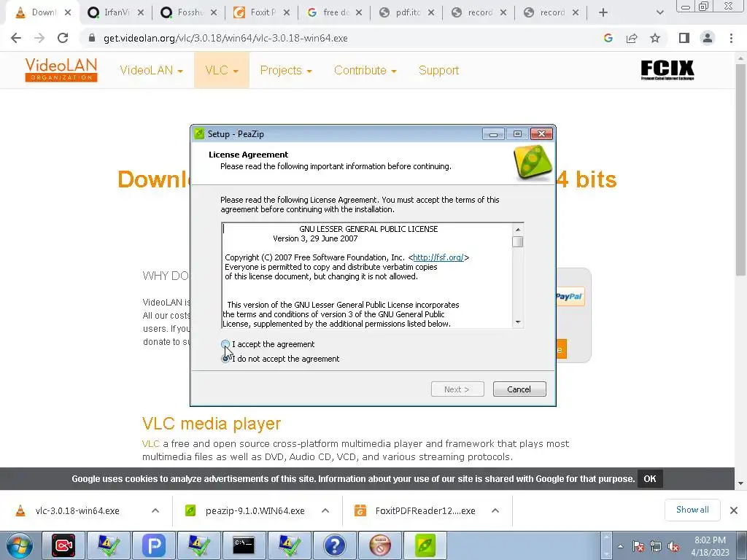Open the fsf.org link in license text
This screenshot has width=747, height=560.
[x=438, y=257]
